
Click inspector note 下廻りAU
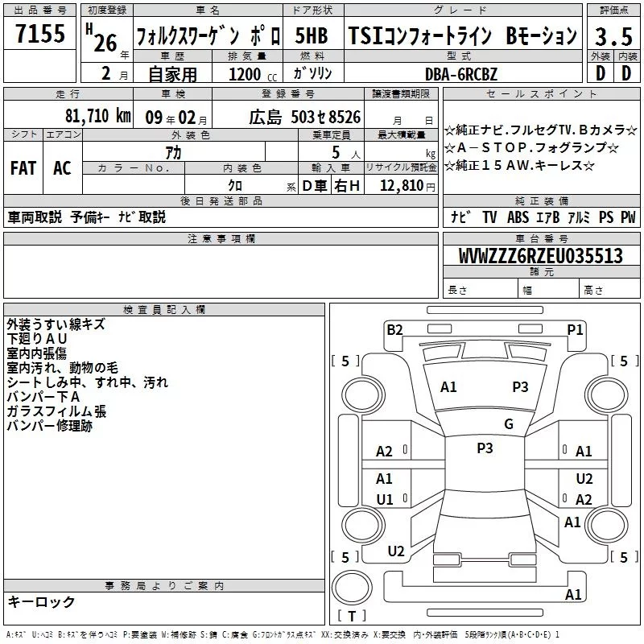pyautogui.click(x=37, y=339)
